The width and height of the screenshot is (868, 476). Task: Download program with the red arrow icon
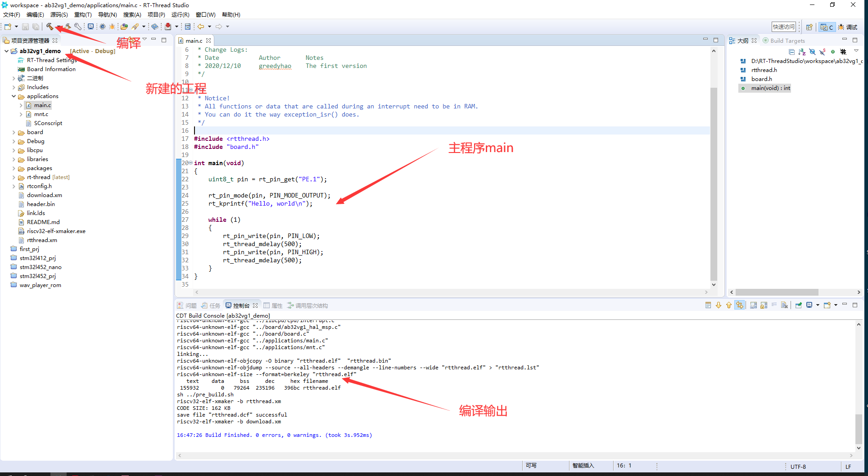click(168, 27)
